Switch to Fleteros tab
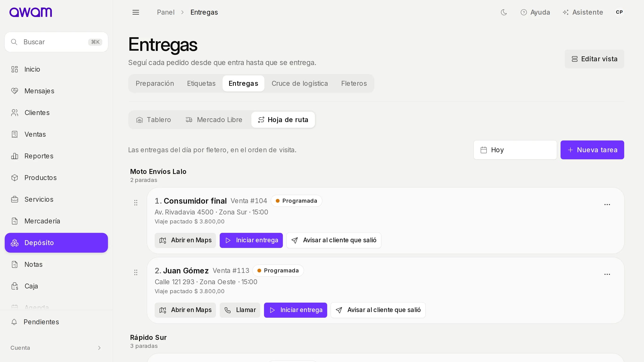The image size is (644, 362). (x=354, y=83)
